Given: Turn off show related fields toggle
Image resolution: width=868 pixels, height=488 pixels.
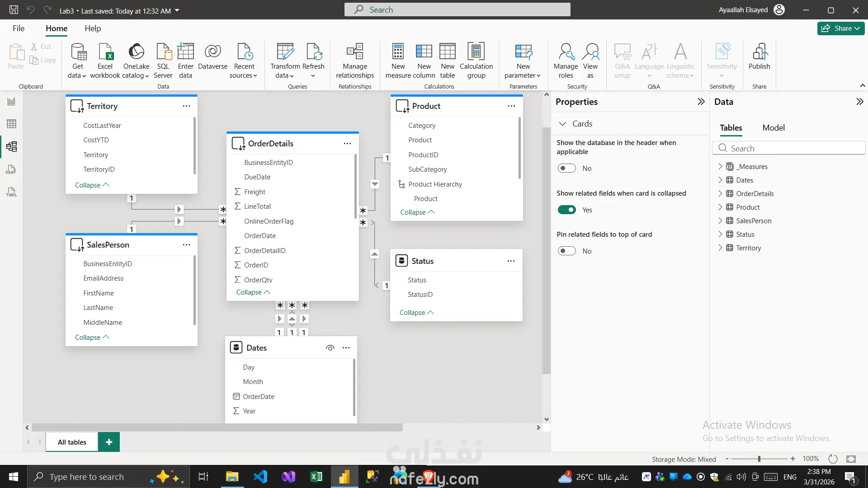Looking at the screenshot, I should [x=566, y=210].
